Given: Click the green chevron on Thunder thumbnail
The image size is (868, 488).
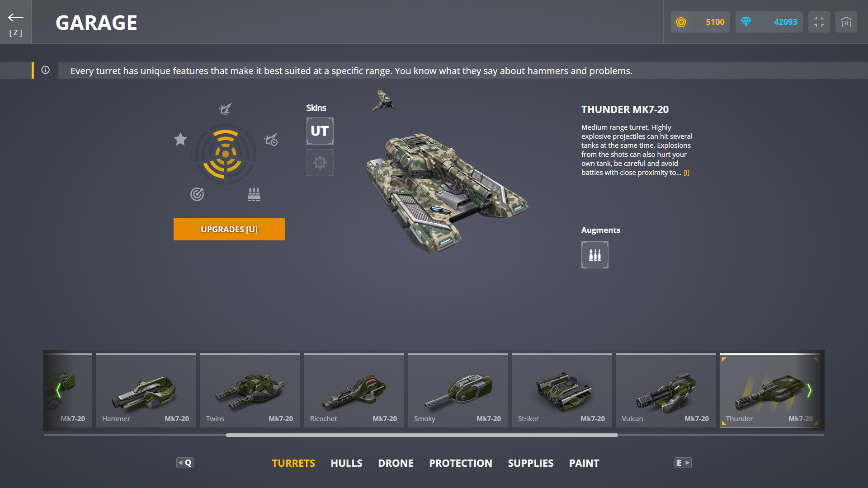Looking at the screenshot, I should (811, 390).
